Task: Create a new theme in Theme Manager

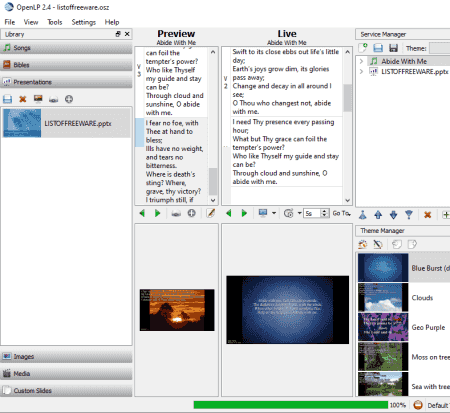Action: 363,244
